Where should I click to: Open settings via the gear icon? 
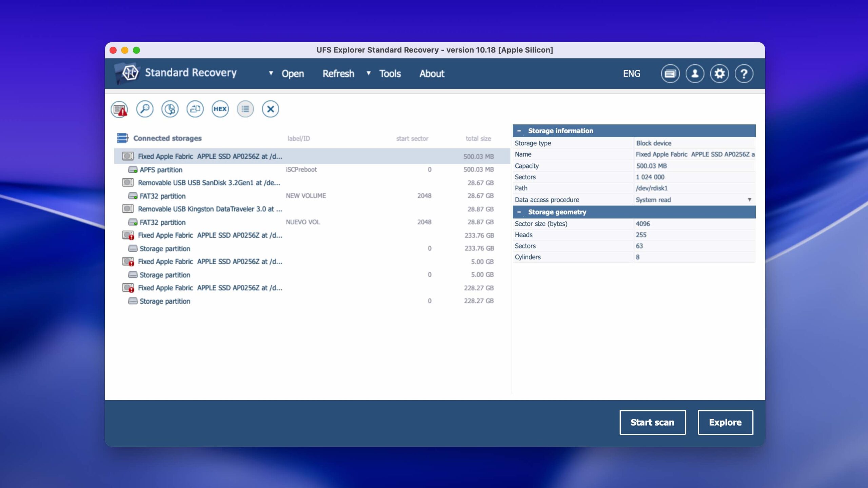pos(719,74)
